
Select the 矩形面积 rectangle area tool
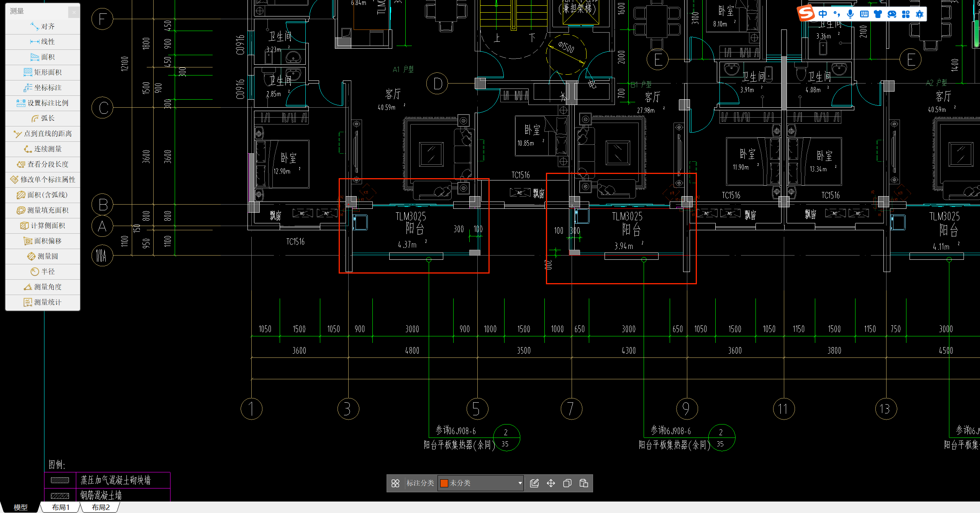coord(43,72)
